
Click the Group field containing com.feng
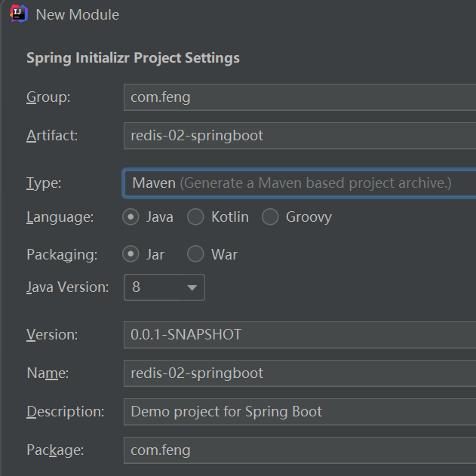tap(299, 97)
